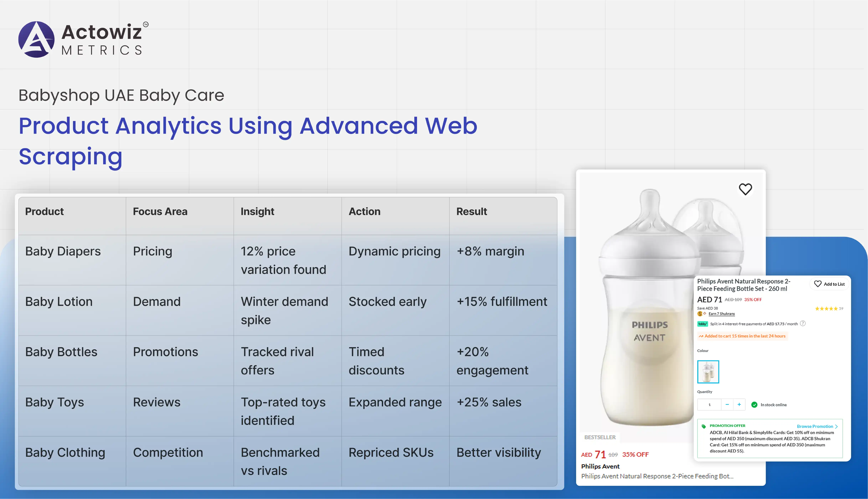
Task: Click the green promotion tag icon
Action: [x=704, y=426]
